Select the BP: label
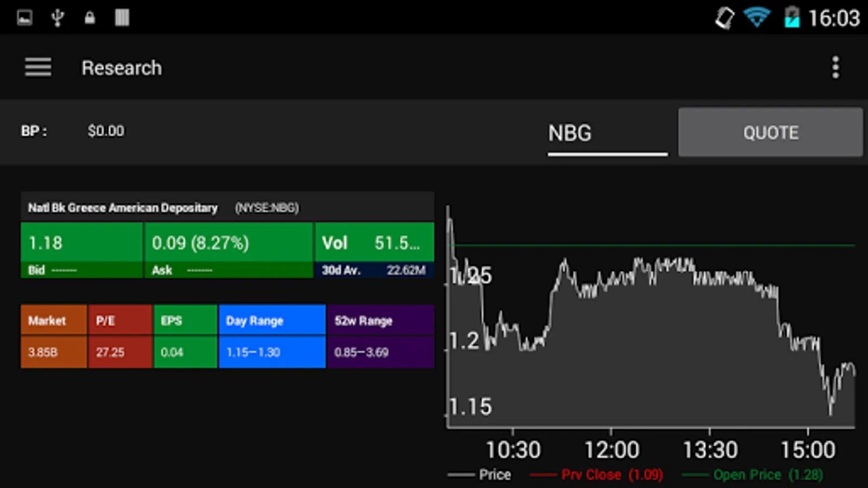Viewport: 868px width, 488px height. pyautogui.click(x=34, y=131)
